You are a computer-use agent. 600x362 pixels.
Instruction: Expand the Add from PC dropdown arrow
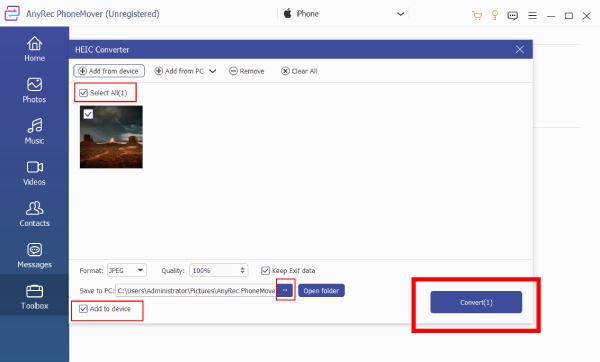(213, 71)
